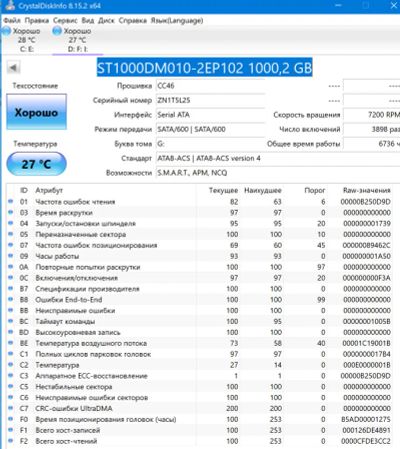Click status dot of attribute C7 row
Image resolution: width=400 pixels, height=449 pixels.
tap(10, 408)
